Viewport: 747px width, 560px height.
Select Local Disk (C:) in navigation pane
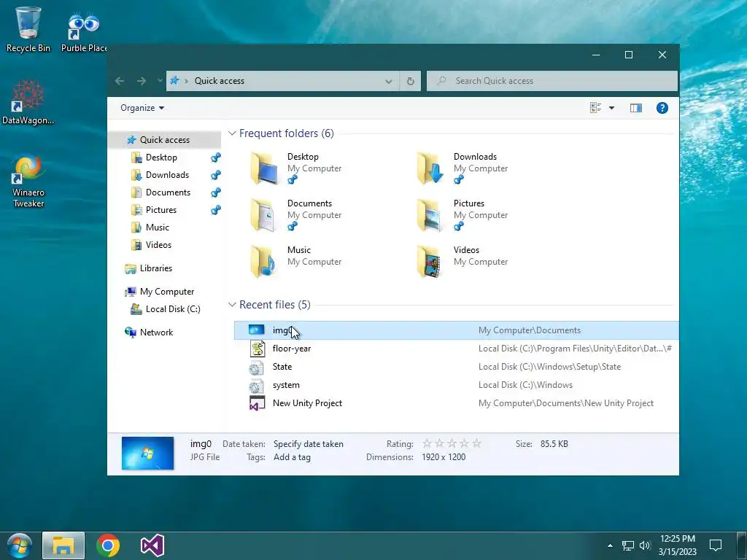[173, 309]
